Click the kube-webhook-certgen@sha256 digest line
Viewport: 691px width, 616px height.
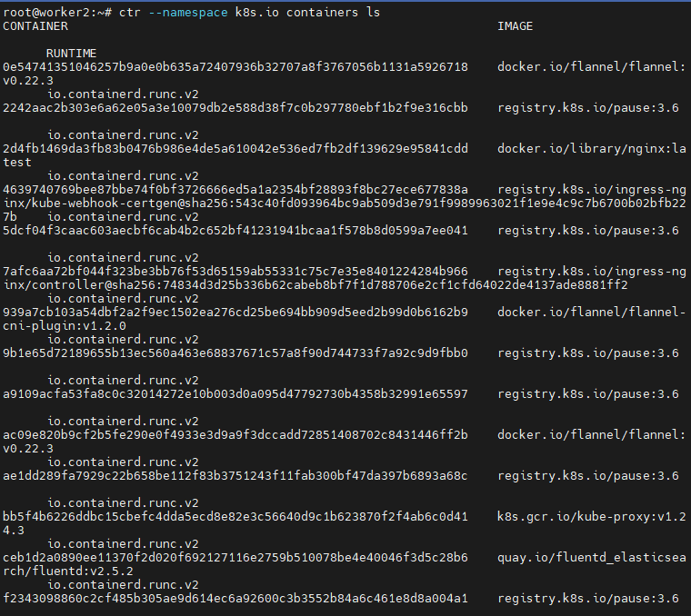(345, 204)
